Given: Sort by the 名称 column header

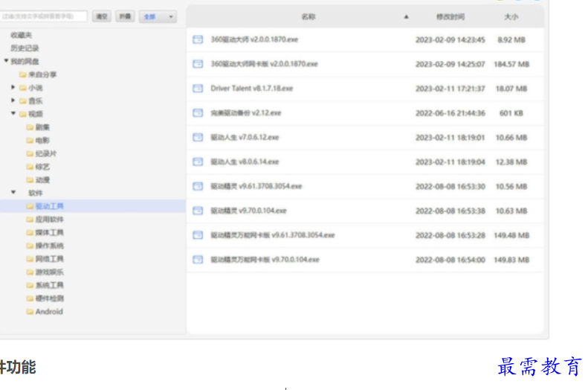Looking at the screenshot, I should [x=308, y=17].
